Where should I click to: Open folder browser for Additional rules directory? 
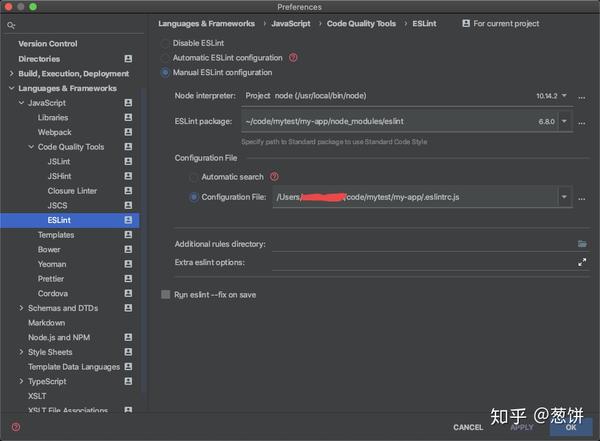coord(582,244)
